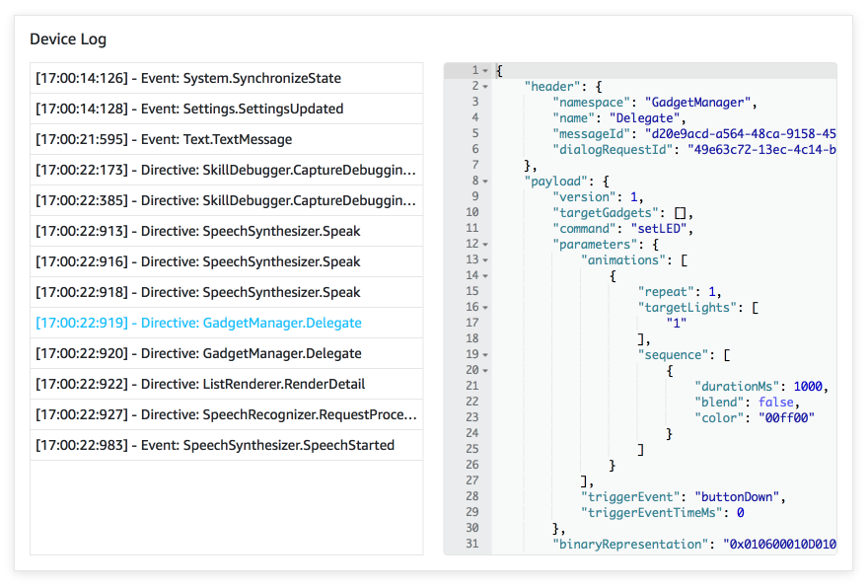Collapse the "sequence" array fold arrow

(x=486, y=354)
